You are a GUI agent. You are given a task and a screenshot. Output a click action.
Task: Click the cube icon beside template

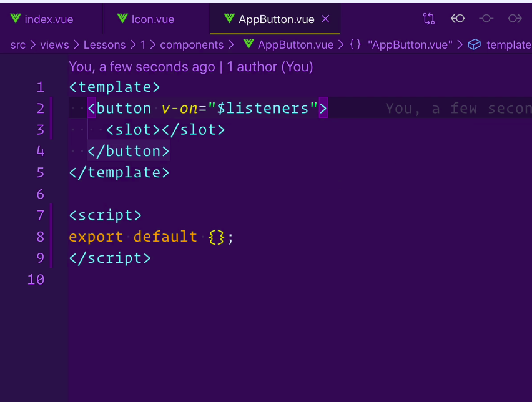[475, 44]
